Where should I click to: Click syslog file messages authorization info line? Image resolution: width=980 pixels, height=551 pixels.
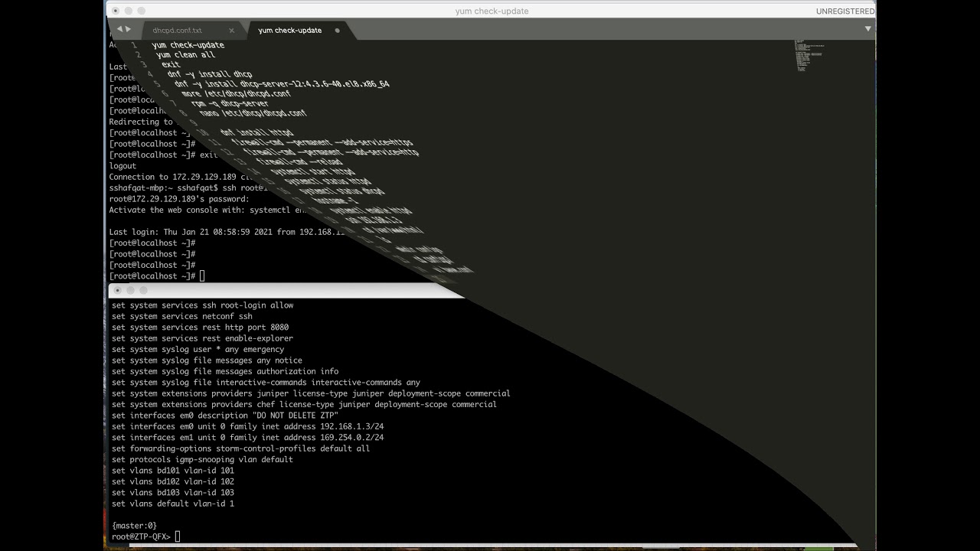click(225, 371)
